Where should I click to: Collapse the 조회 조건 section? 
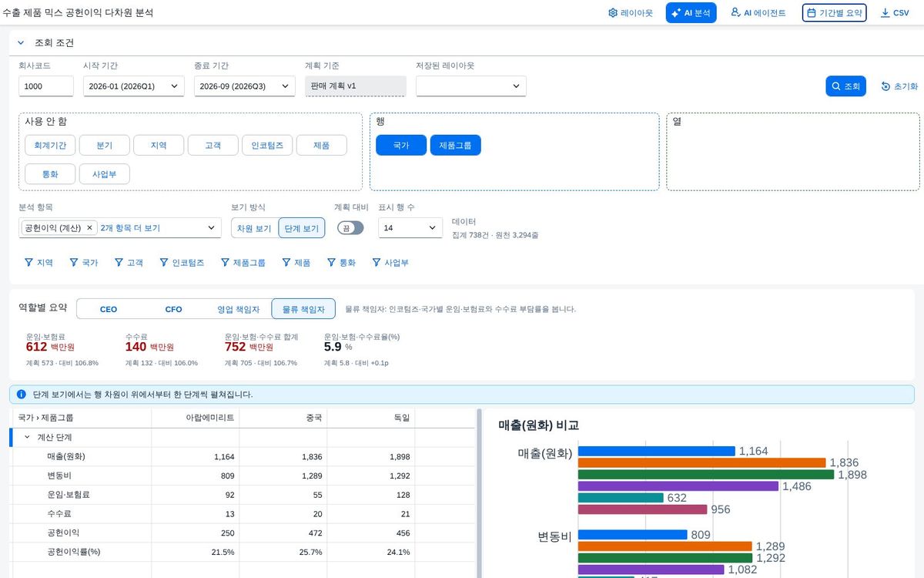tap(21, 43)
